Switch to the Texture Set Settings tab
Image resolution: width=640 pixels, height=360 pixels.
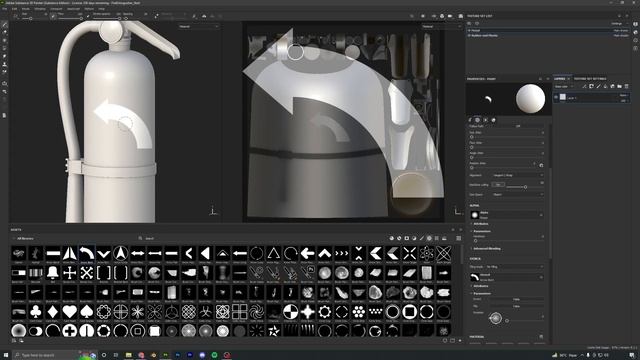click(590, 79)
